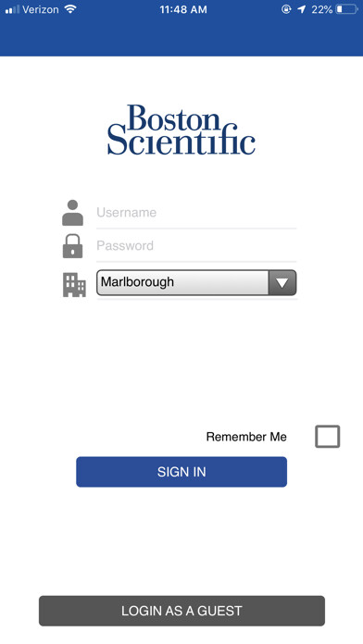Screen dimensions: 363x644
Task: Tap the battery indicator icon
Action: [x=347, y=9]
